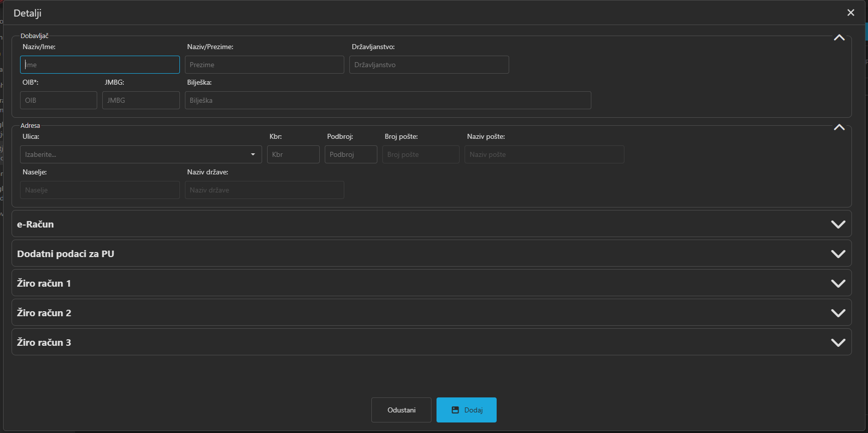Expand the e-Račun section

point(838,224)
